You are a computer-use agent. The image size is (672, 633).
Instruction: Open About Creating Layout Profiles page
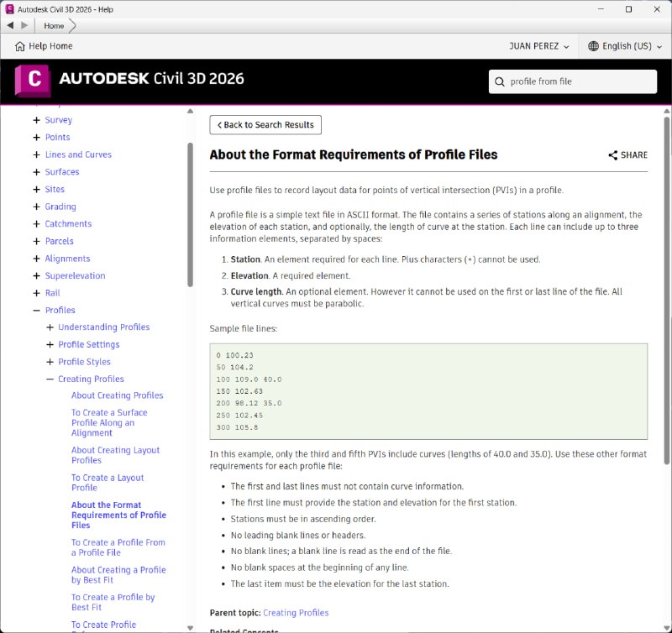pos(115,455)
